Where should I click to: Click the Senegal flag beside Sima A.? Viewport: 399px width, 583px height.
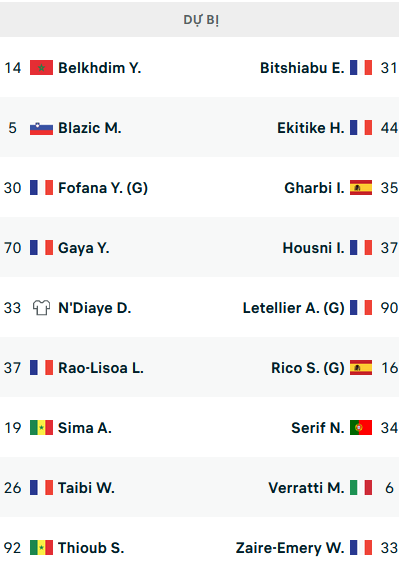point(41,428)
